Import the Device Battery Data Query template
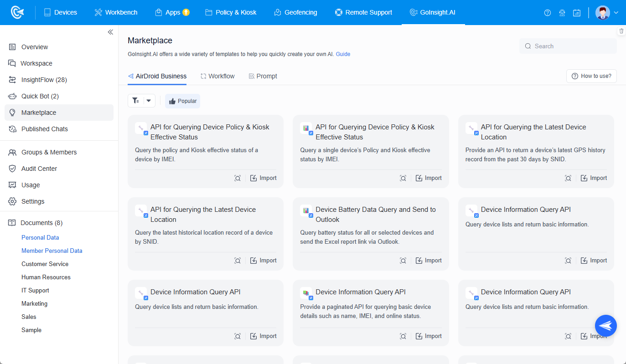Screen dimensions: 626x364 428,261
